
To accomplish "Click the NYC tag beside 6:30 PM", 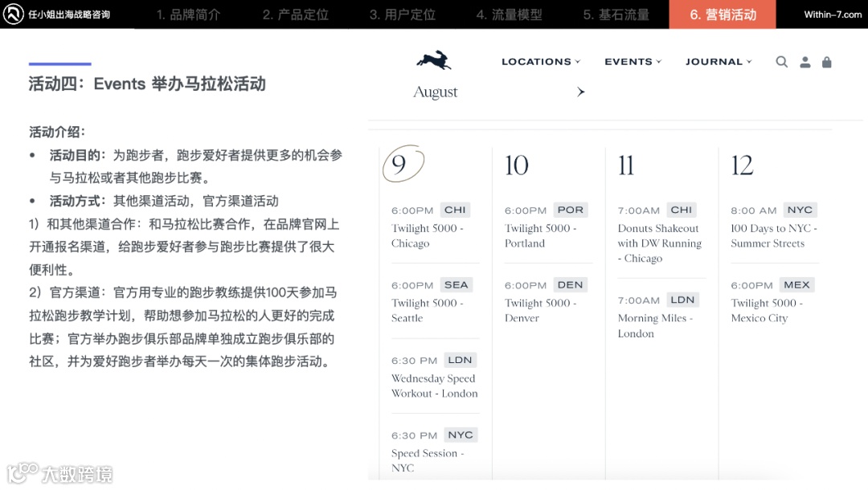I will point(460,435).
